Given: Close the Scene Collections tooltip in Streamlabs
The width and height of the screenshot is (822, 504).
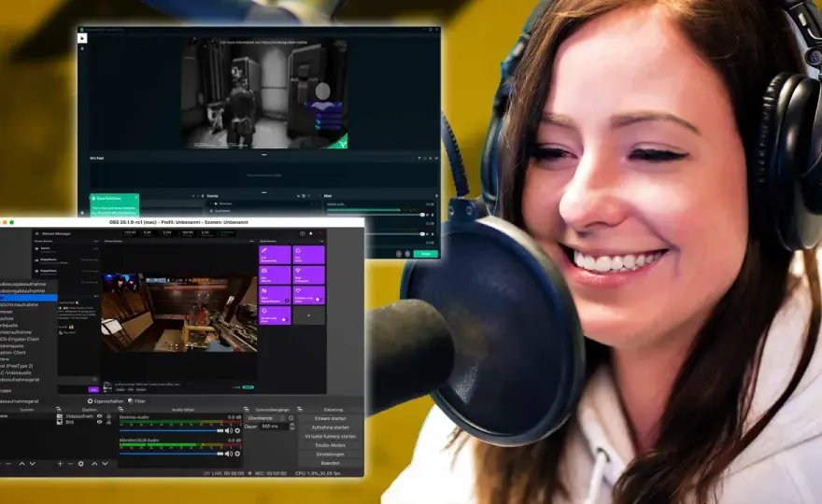Looking at the screenshot, I should tap(136, 198).
